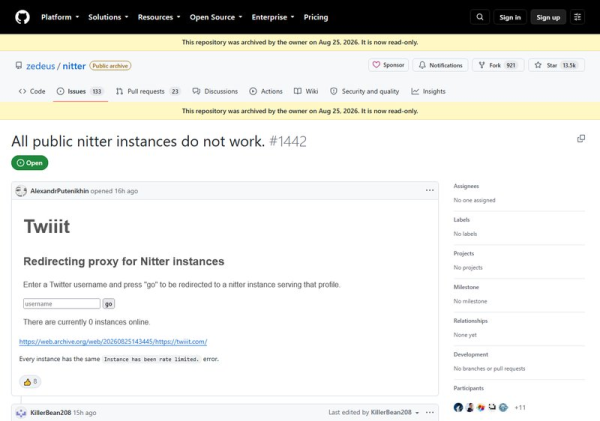The image size is (600, 421).
Task: Show the +11 more participants
Action: click(x=520, y=408)
